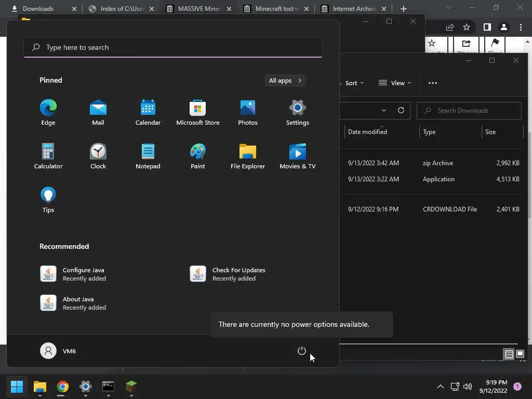Open File Explorer pinned app
The height and width of the screenshot is (399, 532).
coord(248,156)
